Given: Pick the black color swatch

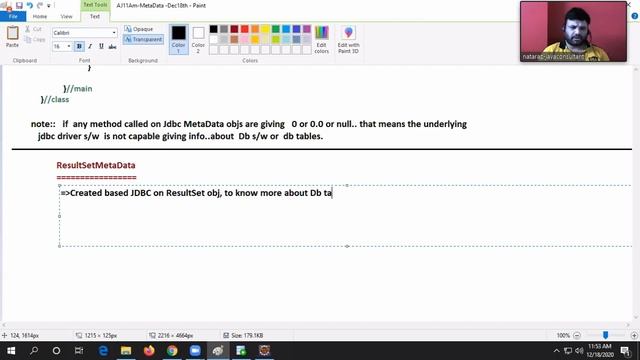Looking at the screenshot, I should 213,29.
